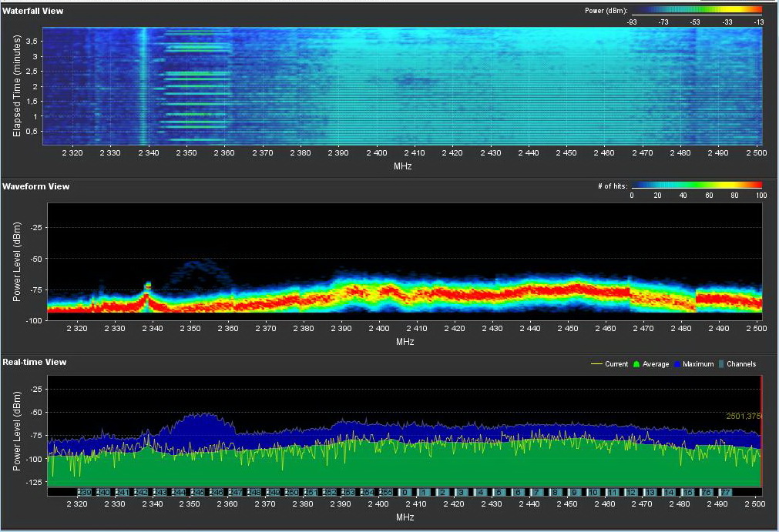This screenshot has width=779, height=532.
Task: Select channel 1 in the channel bar
Action: pyautogui.click(x=423, y=492)
